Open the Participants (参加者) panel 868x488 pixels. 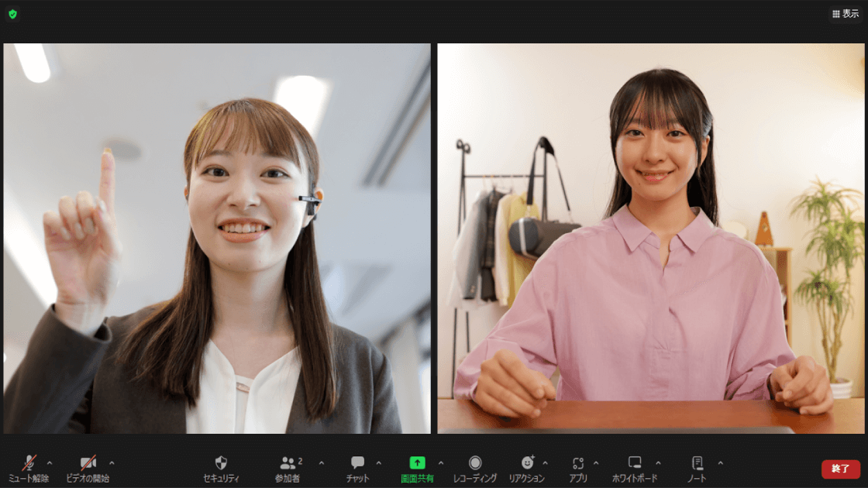[288, 463]
